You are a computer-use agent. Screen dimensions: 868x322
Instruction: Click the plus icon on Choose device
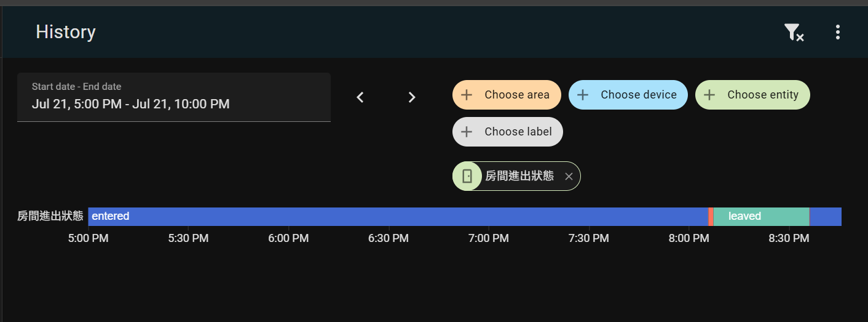tap(583, 95)
